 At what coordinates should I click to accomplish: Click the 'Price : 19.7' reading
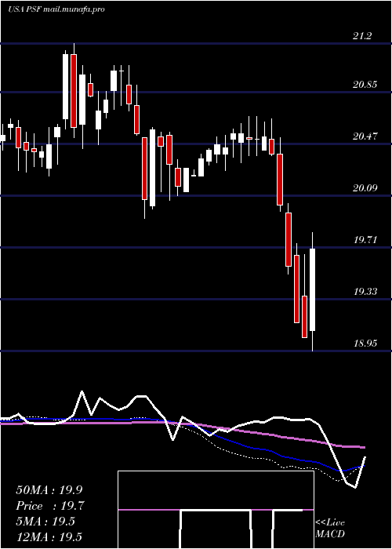point(50,506)
